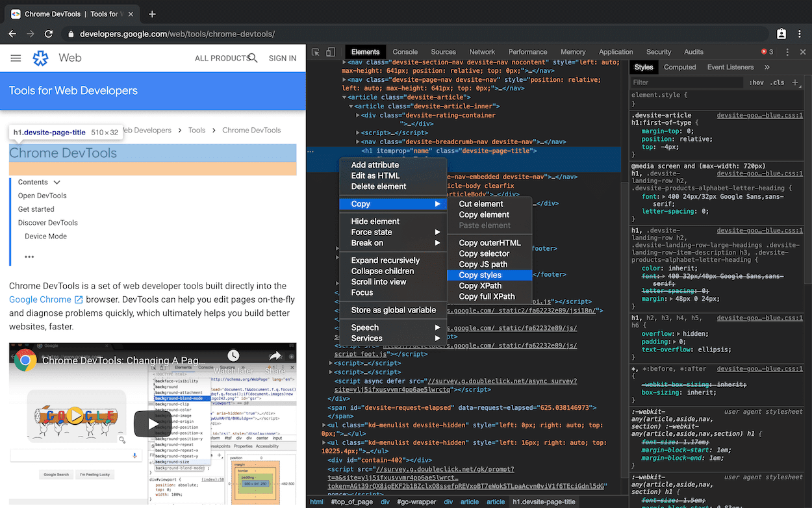The height and width of the screenshot is (508, 812).
Task: Click the new style rule (+) icon
Action: (x=796, y=82)
